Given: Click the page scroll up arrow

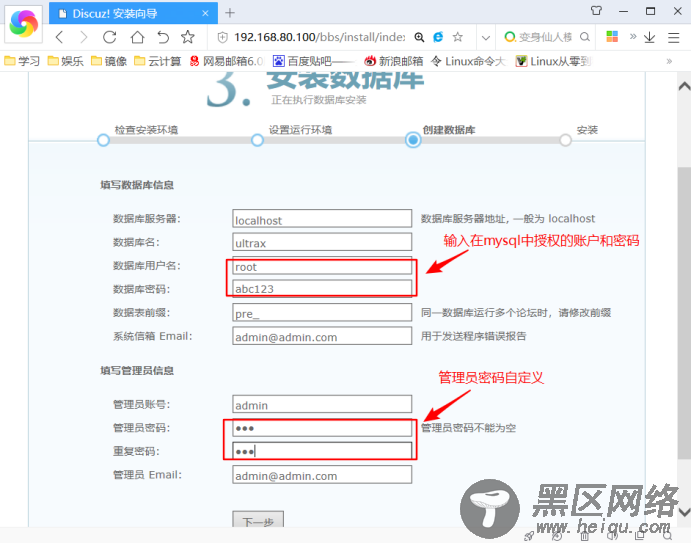Looking at the screenshot, I should point(684,86).
